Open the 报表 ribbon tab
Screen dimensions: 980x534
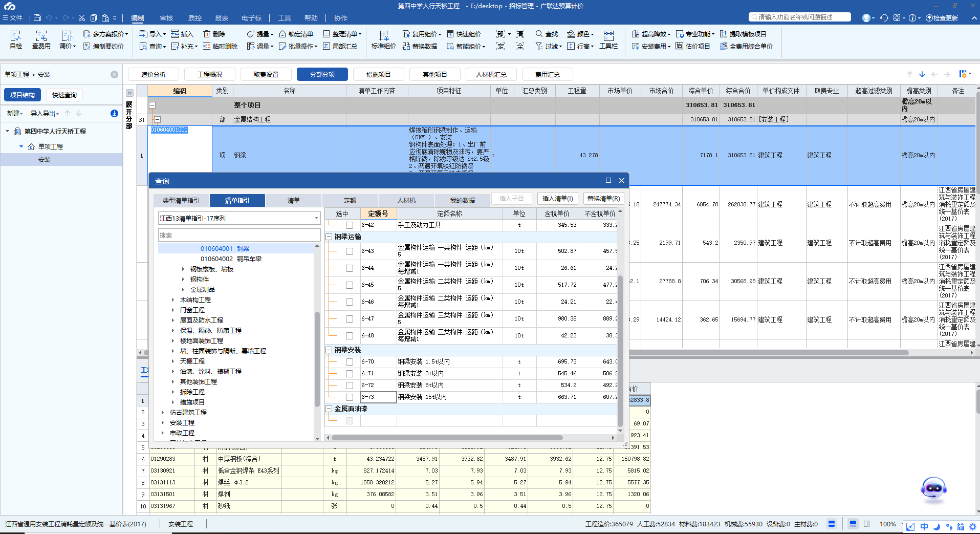(222, 18)
